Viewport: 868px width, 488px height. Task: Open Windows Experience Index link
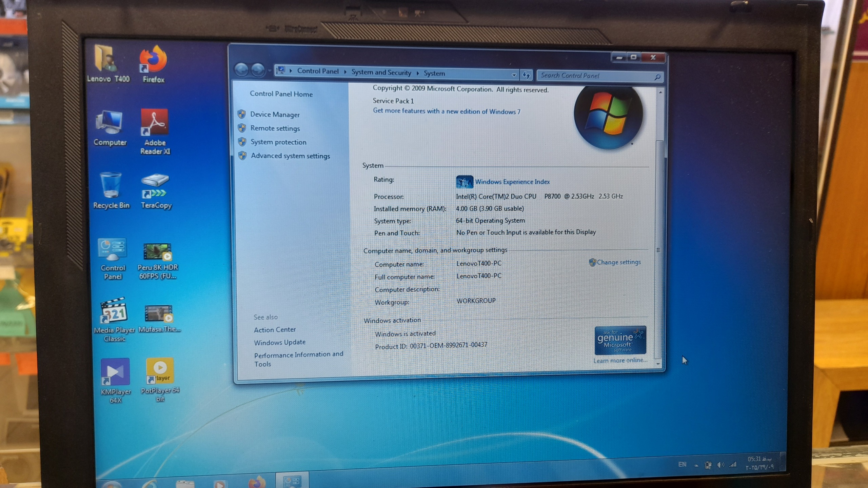(512, 182)
